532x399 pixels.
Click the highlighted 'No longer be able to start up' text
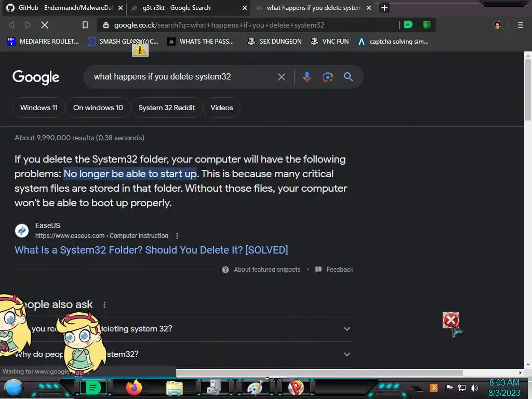[130, 174]
